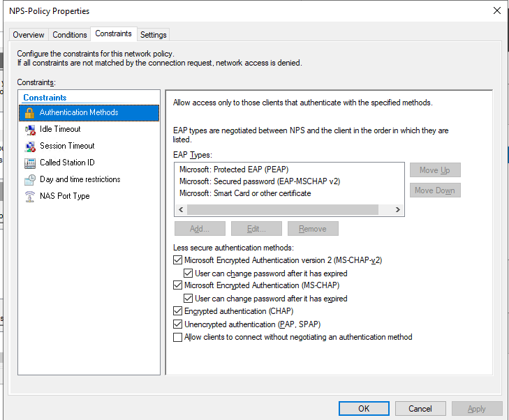Screen dimensions: 509x420
Task: Open the Conditions tab
Action: (70, 35)
